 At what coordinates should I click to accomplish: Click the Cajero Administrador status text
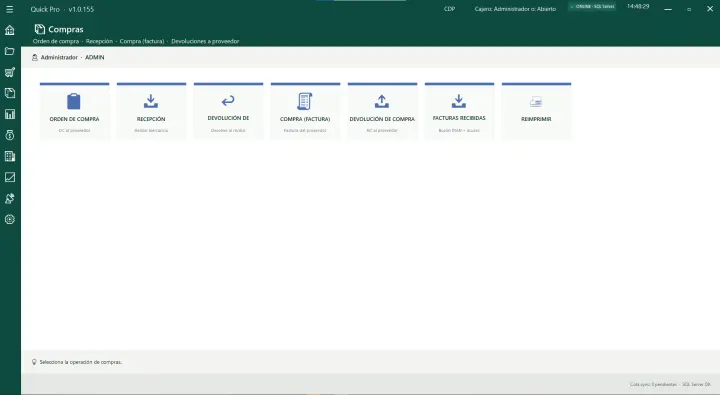coord(515,9)
